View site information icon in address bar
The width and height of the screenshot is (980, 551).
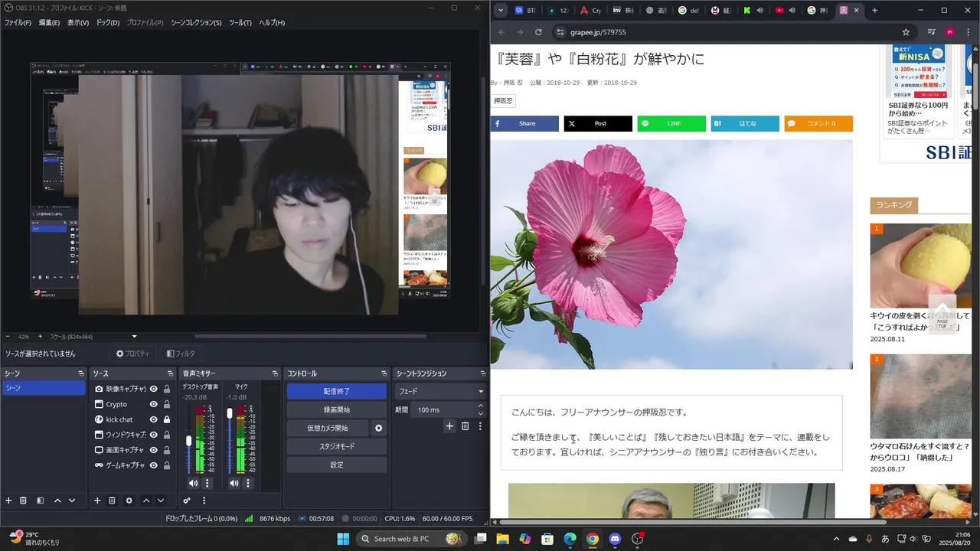tap(560, 32)
